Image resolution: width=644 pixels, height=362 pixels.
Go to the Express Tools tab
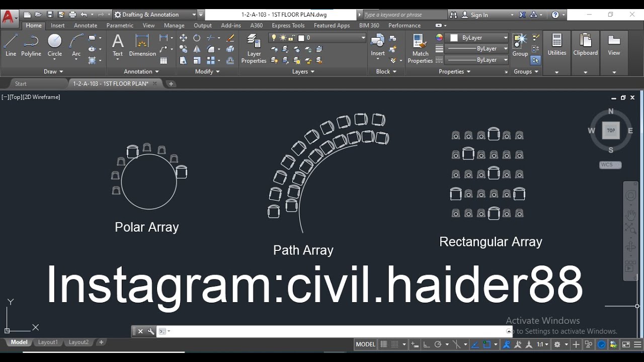tap(288, 25)
